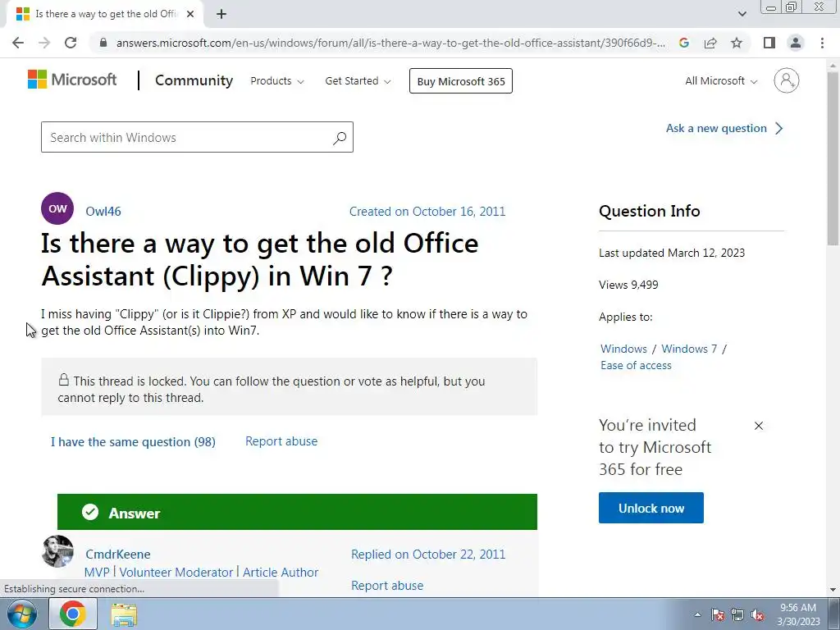Viewport: 840px width, 630px height.
Task: Open Owl46 avatar badge
Action: click(x=57, y=208)
